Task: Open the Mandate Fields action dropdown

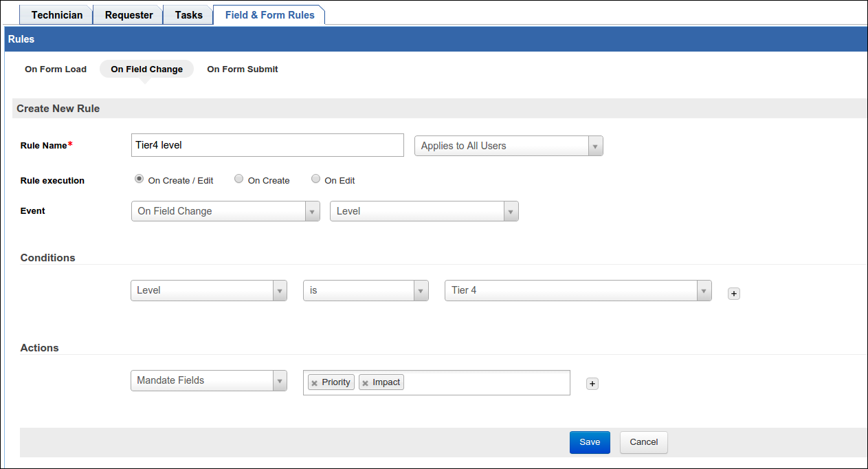Action: pos(208,380)
